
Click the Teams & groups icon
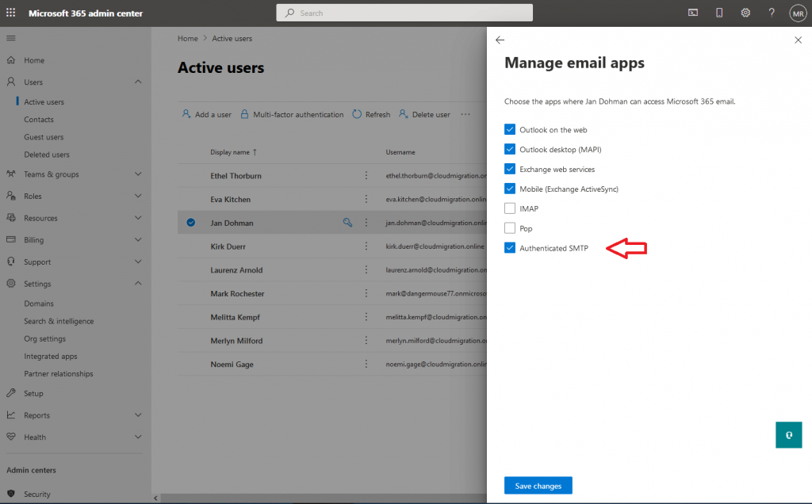pos(11,174)
